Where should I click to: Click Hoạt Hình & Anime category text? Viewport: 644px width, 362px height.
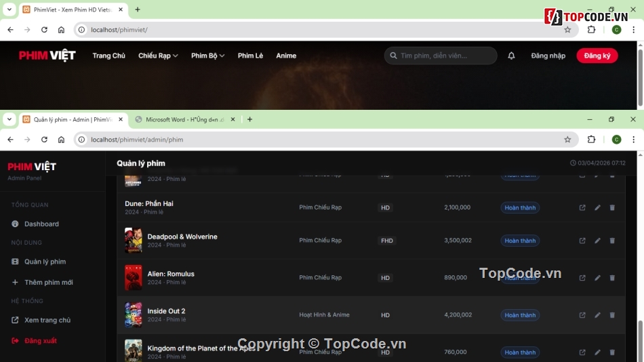pos(325,315)
